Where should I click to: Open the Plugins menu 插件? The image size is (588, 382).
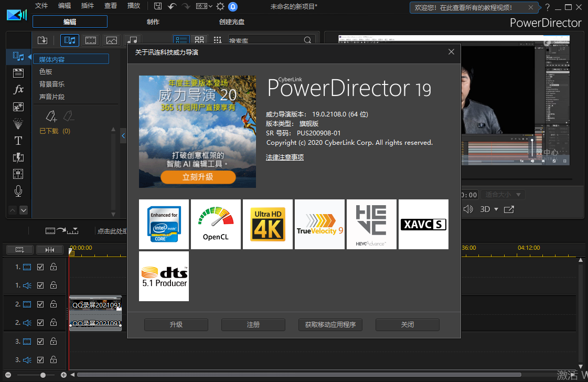[x=88, y=6]
